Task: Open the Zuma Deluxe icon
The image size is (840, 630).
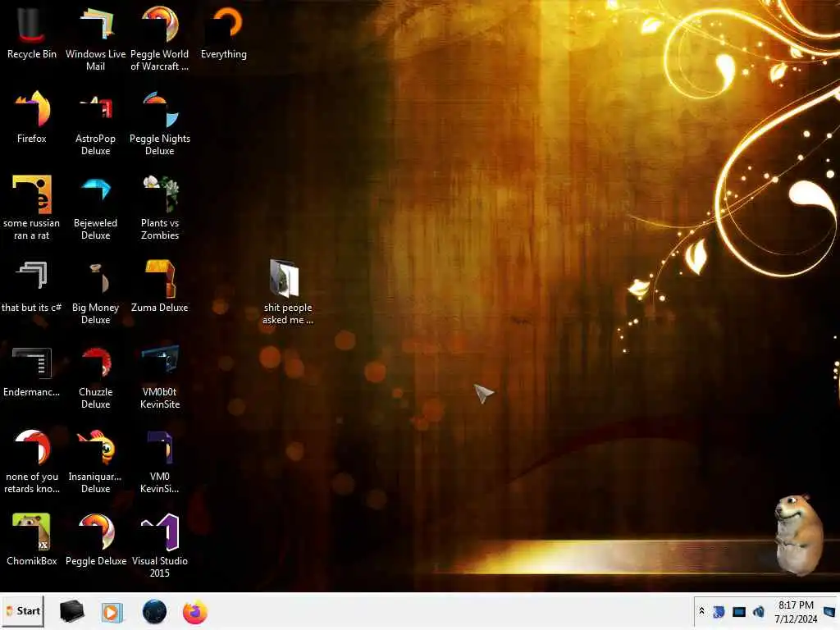Action: point(160,287)
